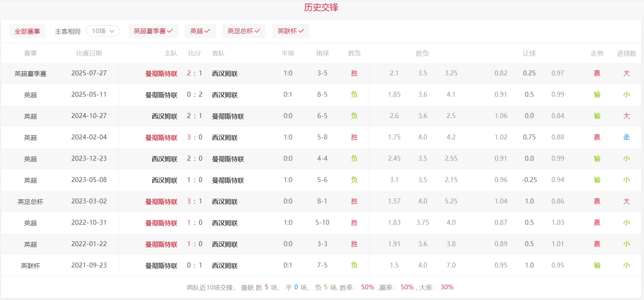Click the 赢 trend marker in 2022-10-31 row
The image size is (644, 300).
coord(597,223)
